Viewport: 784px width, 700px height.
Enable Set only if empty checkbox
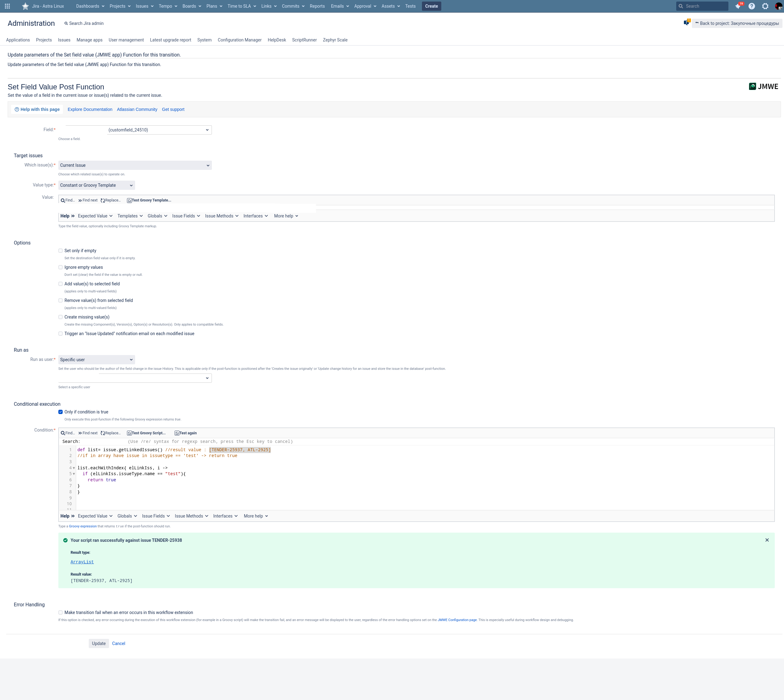pos(60,251)
